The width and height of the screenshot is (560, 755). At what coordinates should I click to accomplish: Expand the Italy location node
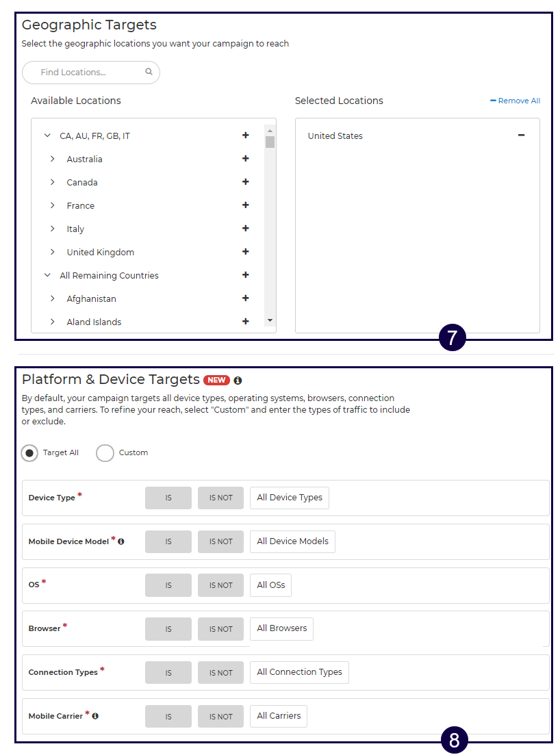pyautogui.click(x=53, y=229)
